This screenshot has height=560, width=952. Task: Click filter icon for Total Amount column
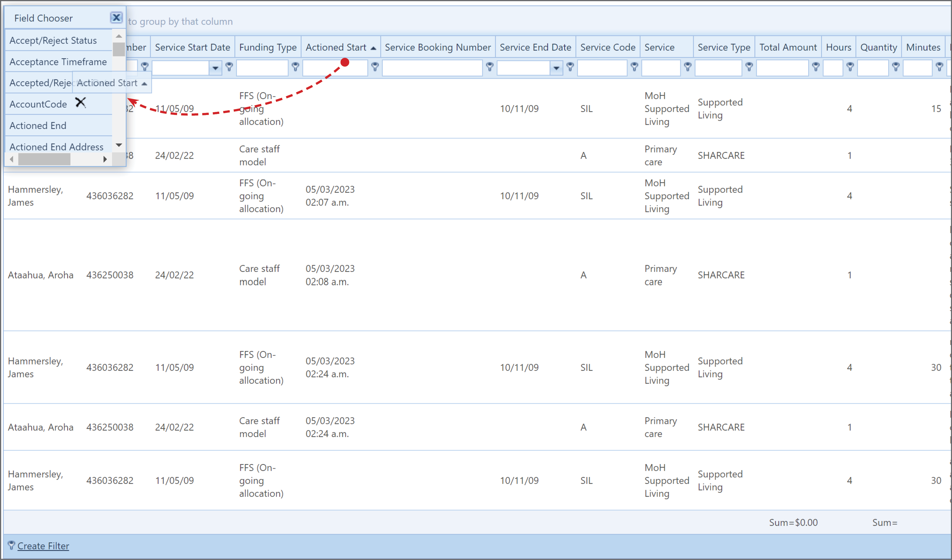[816, 67]
